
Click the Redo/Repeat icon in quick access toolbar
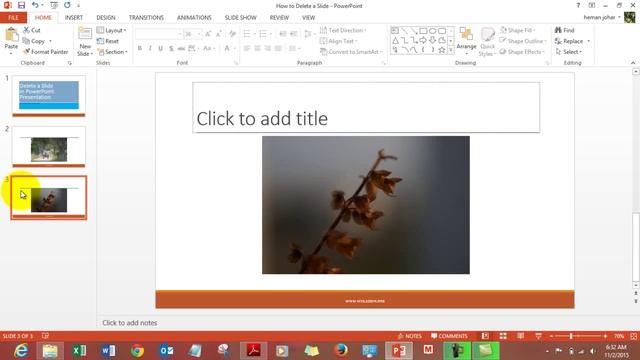pos(67,5)
